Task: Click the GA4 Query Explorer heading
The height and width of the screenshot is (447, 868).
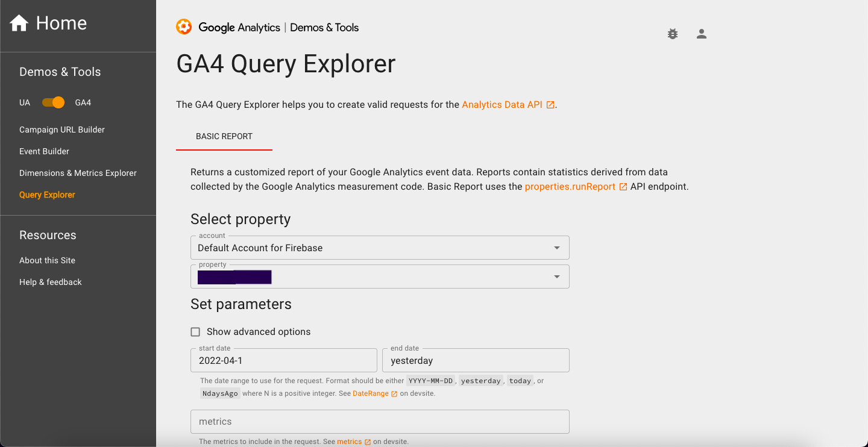Action: click(x=286, y=64)
